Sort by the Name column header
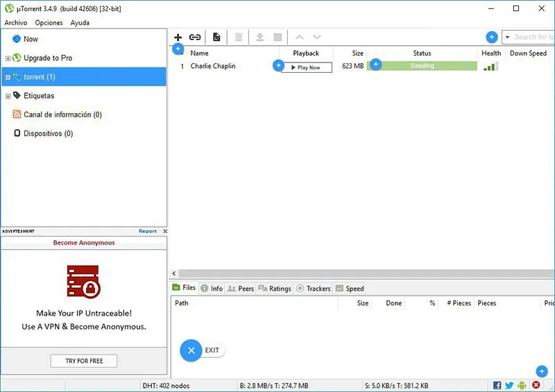Screen dimensions: 555x392 click(199, 53)
